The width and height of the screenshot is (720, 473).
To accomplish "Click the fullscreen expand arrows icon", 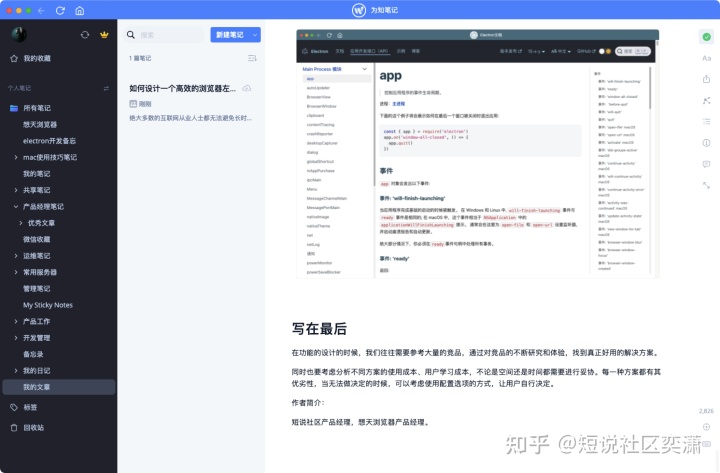I will tap(706, 185).
